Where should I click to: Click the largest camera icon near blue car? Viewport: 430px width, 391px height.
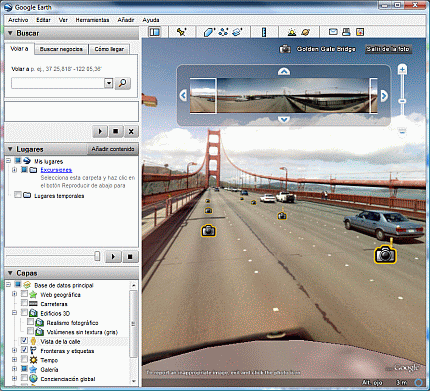coord(386,255)
